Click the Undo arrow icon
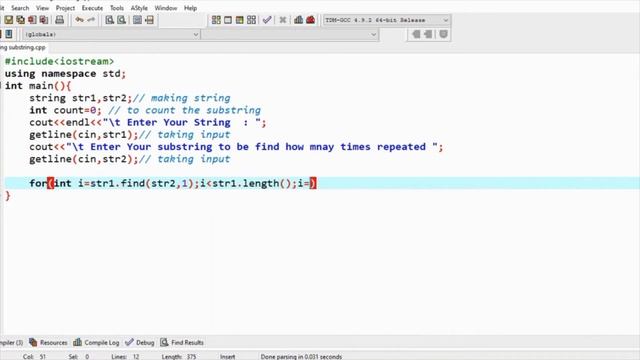640x360 pixels. (x=79, y=20)
